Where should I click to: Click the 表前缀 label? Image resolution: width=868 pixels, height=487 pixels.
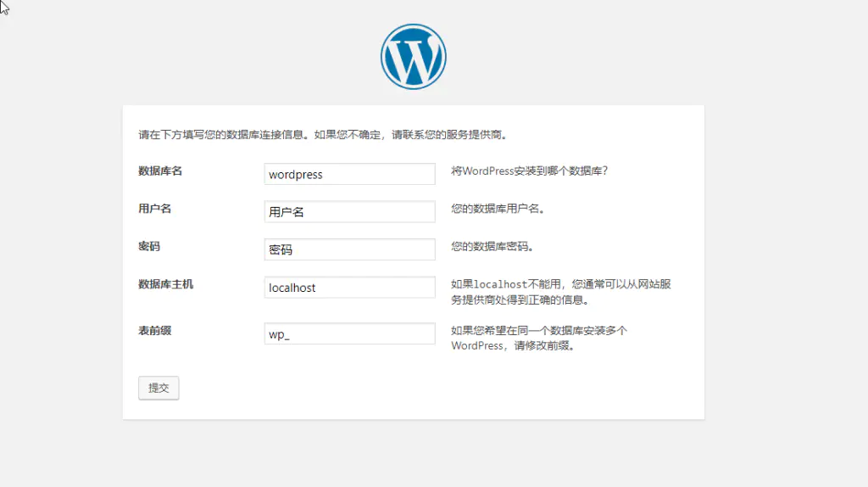tap(154, 331)
